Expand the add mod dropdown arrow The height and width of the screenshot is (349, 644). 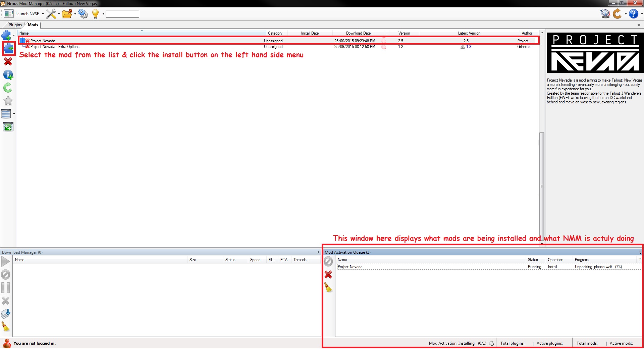(x=14, y=35)
